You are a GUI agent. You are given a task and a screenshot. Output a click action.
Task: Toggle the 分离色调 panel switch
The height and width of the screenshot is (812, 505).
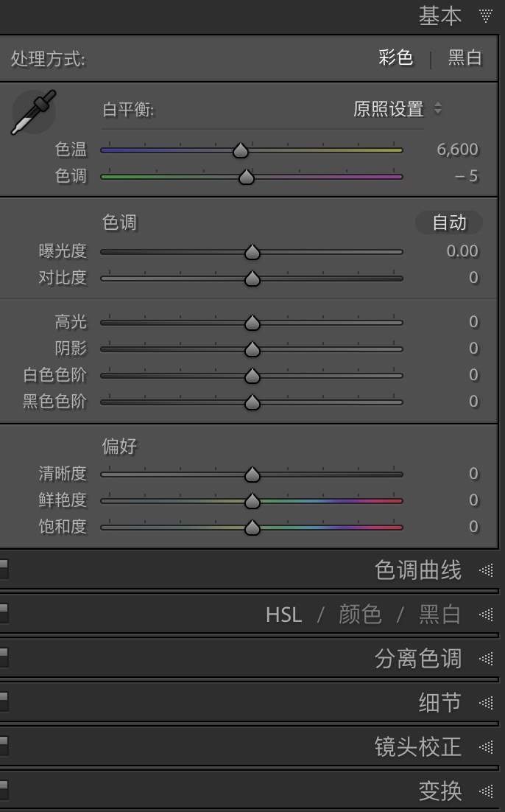[x=4, y=658]
